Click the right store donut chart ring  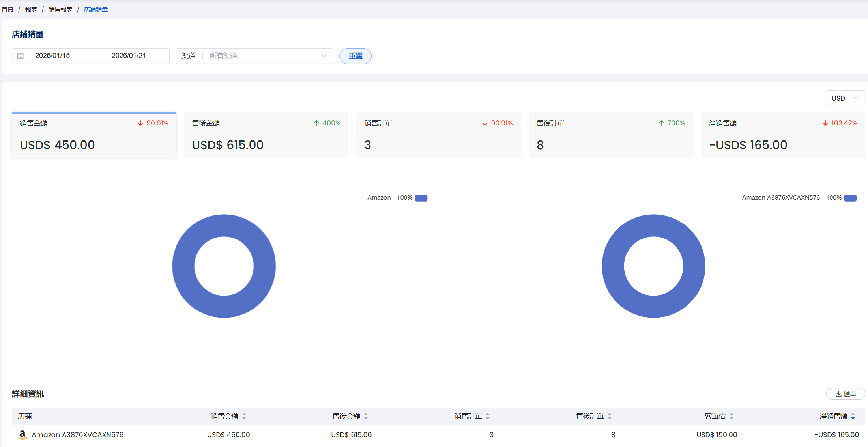(x=613, y=266)
